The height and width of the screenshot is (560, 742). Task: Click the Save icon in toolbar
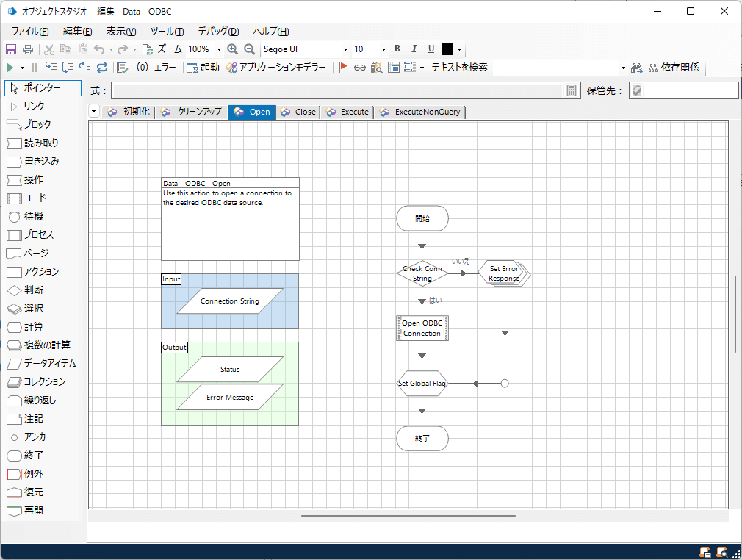[11, 49]
